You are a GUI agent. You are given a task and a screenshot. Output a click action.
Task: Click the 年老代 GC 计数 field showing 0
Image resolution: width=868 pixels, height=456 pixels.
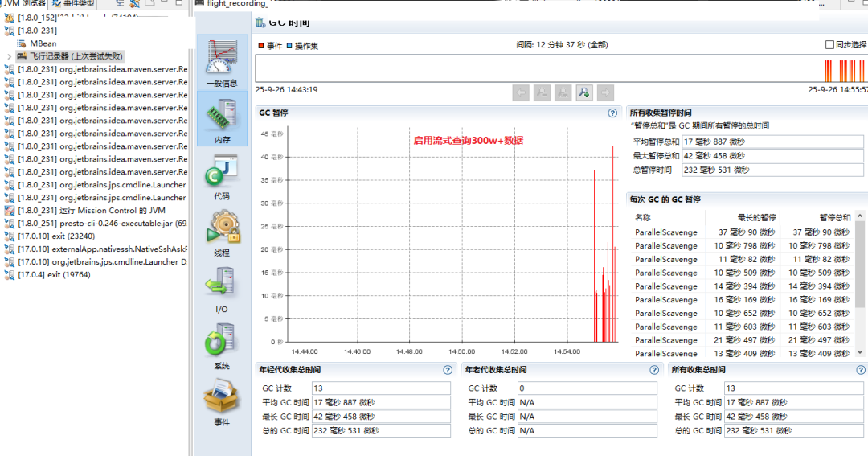pos(588,388)
